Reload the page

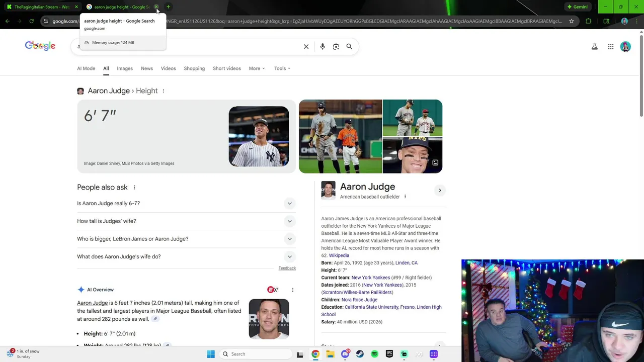[31, 21]
